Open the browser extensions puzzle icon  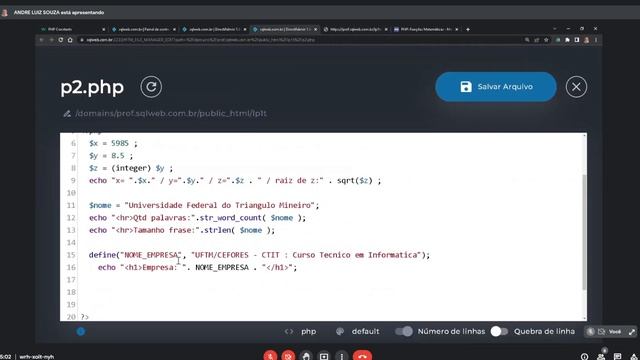(567, 40)
